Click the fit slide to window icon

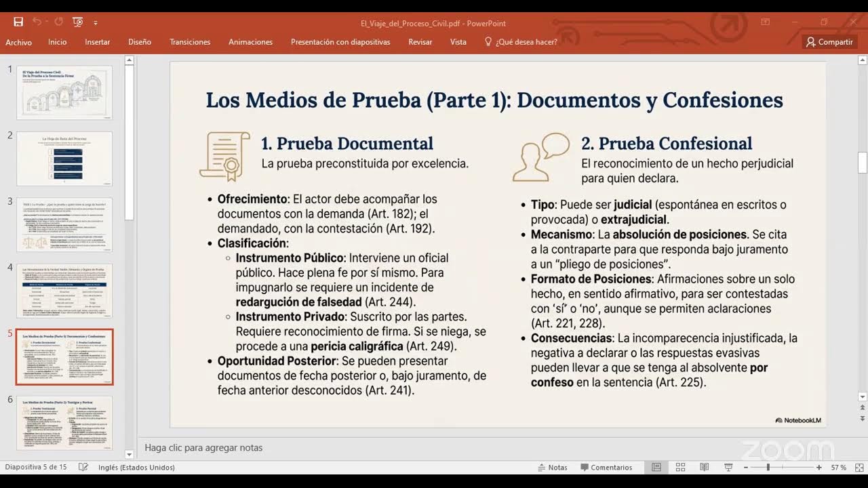[858, 468]
